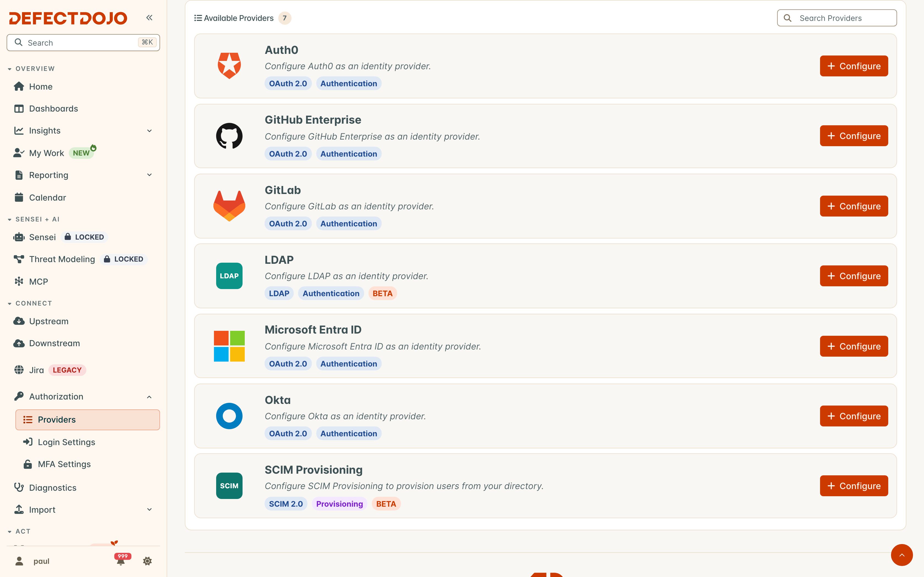Click the Auth0 shield logo

pyautogui.click(x=229, y=66)
